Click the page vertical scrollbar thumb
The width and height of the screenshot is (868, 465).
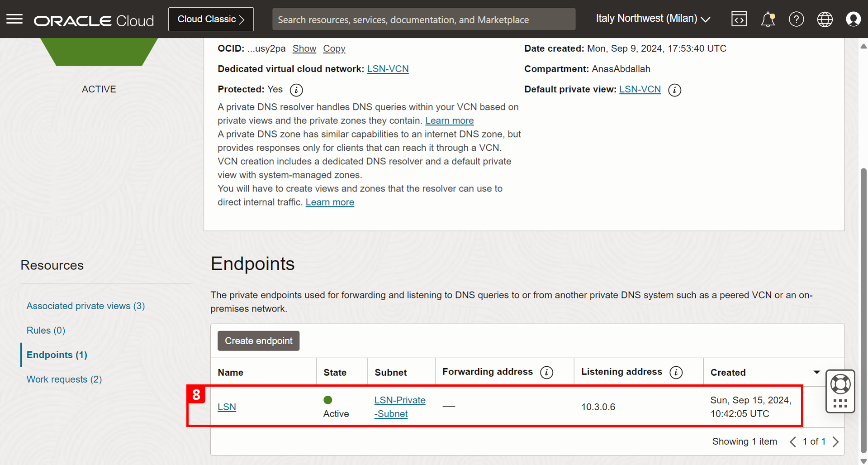coord(863,310)
